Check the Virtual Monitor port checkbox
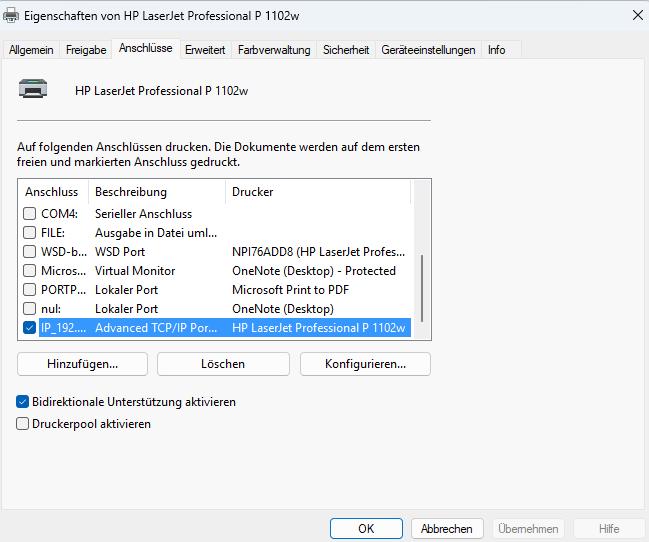This screenshot has height=542, width=649. [29, 271]
